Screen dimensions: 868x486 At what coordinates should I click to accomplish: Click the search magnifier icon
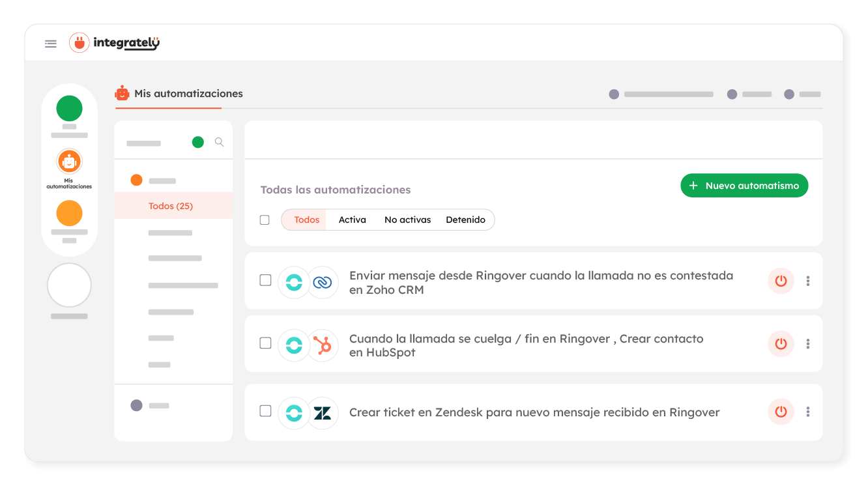(219, 141)
